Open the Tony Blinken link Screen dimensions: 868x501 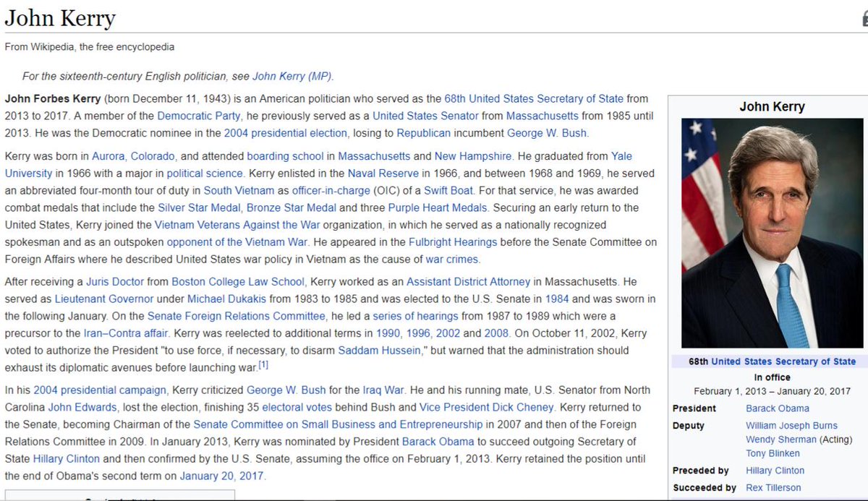(x=773, y=454)
